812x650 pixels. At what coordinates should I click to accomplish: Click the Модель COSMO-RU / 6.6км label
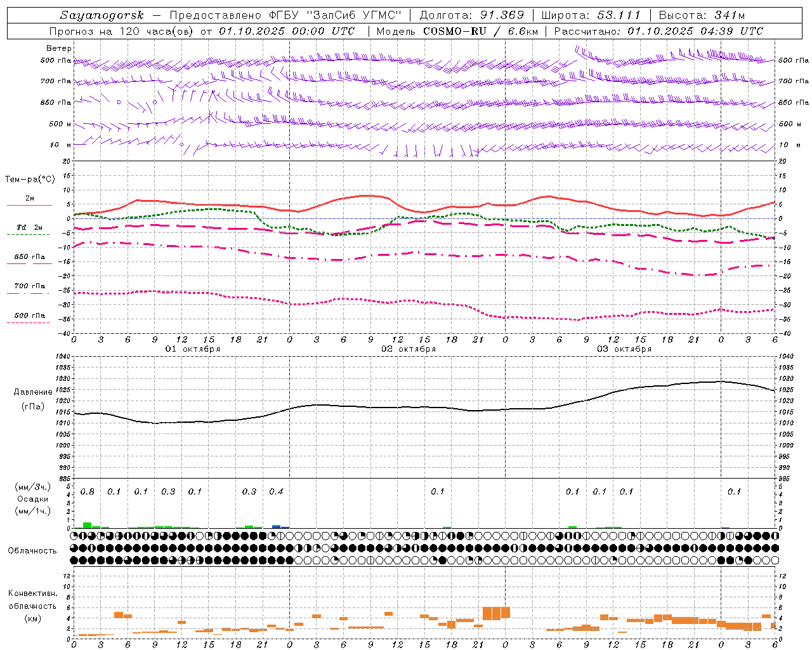click(x=457, y=31)
